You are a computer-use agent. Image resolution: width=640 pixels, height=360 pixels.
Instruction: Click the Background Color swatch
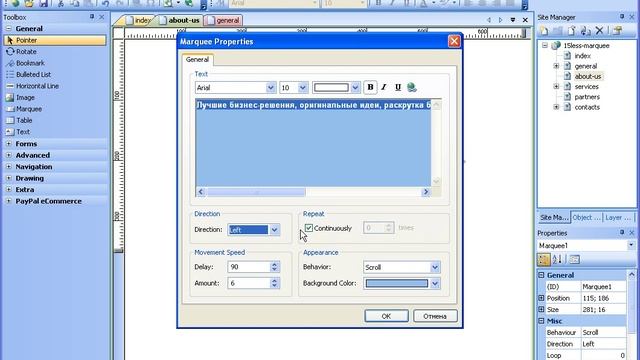(397, 284)
